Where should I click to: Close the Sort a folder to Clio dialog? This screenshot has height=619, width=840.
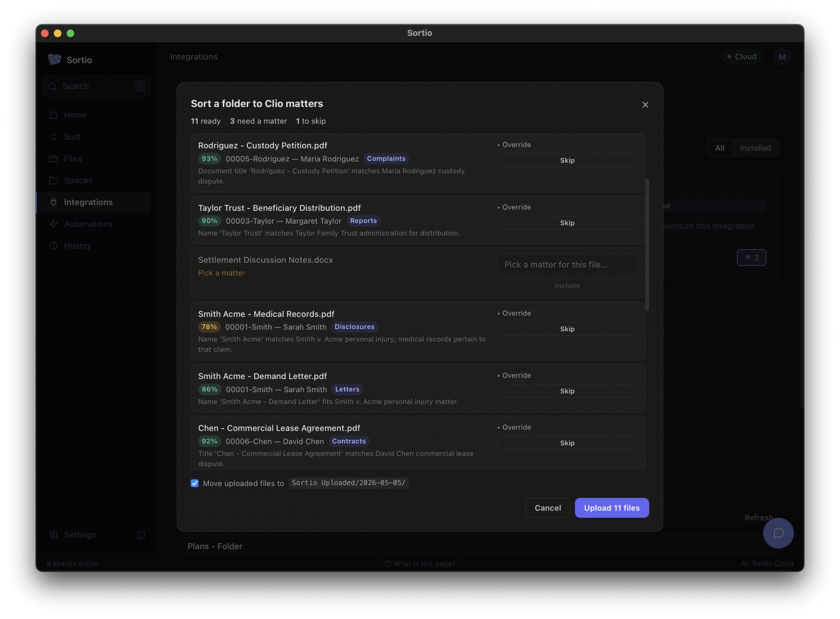[645, 104]
